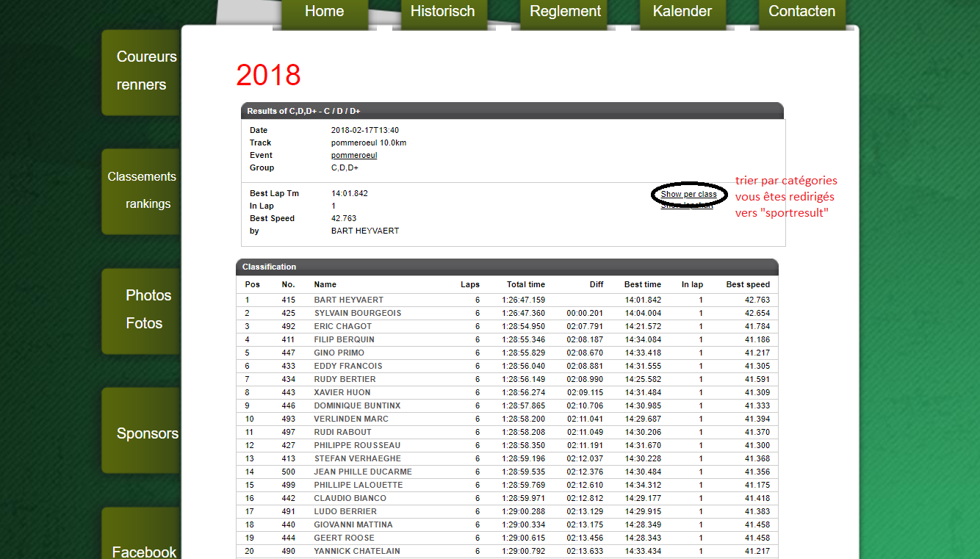
Task: Click the track value pommeroeul 10.0km
Action: coord(369,143)
